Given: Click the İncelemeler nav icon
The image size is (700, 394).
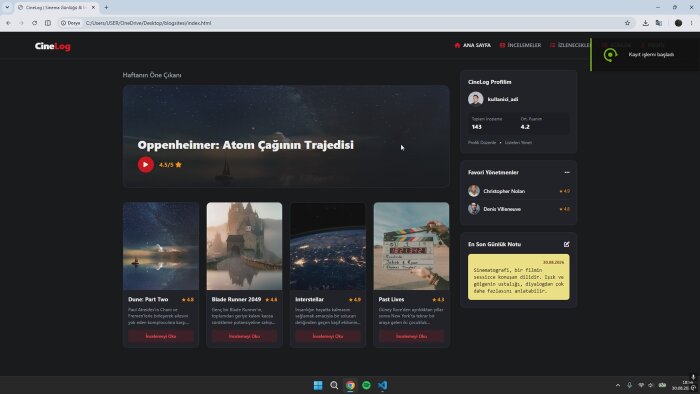Looking at the screenshot, I should point(502,45).
